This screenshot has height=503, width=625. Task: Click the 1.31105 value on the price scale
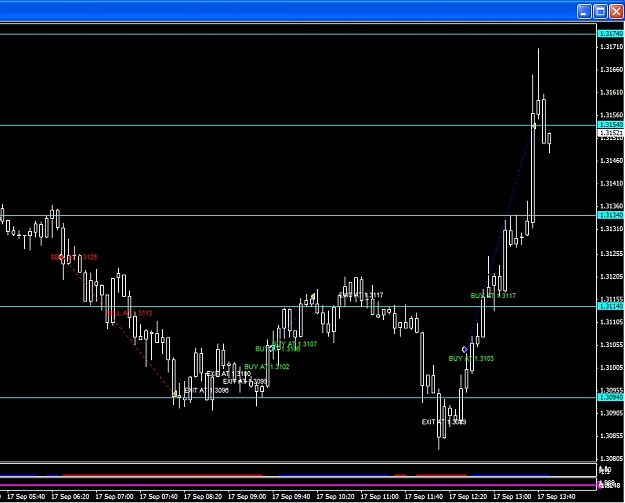click(611, 322)
